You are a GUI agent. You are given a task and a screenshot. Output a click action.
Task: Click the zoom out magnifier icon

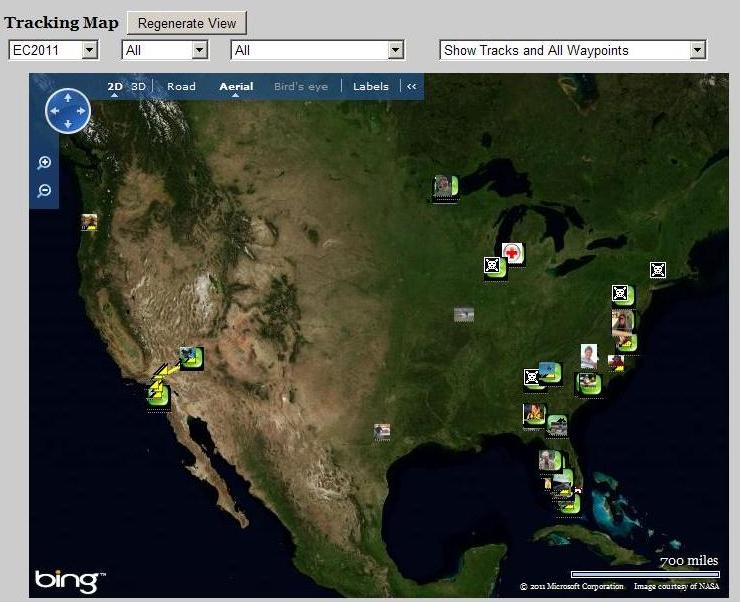click(44, 191)
